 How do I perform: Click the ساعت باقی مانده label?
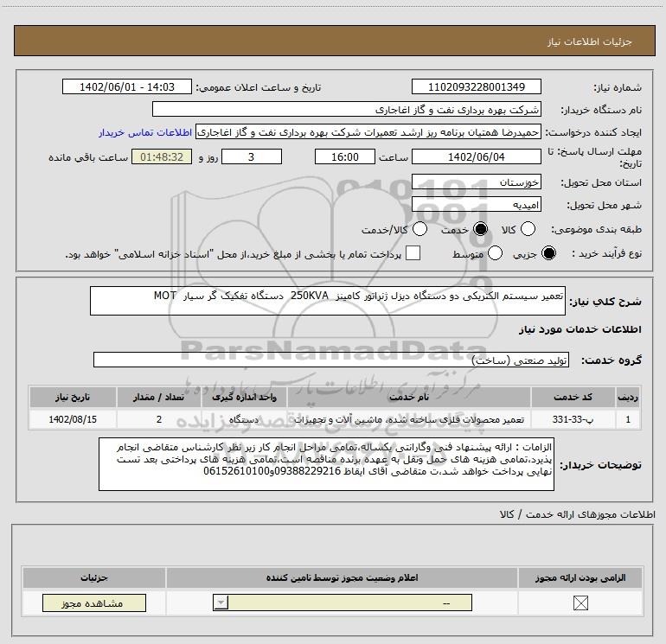coord(88,157)
